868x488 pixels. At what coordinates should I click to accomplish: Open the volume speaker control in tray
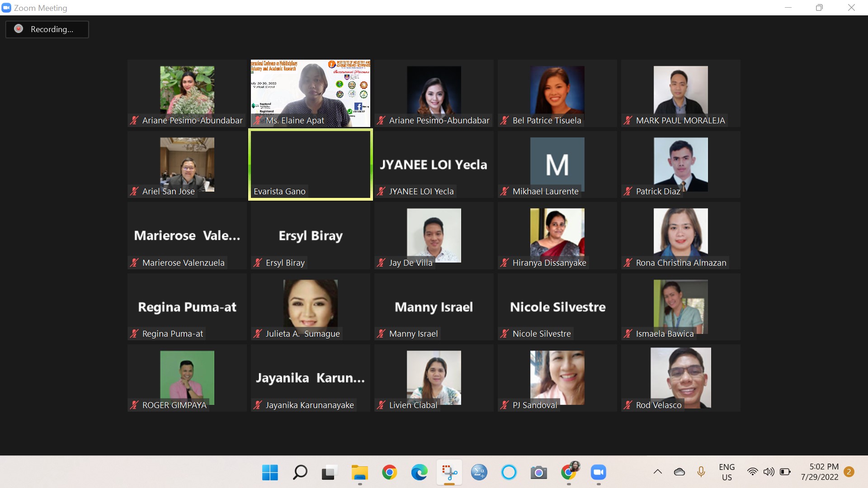tap(768, 472)
